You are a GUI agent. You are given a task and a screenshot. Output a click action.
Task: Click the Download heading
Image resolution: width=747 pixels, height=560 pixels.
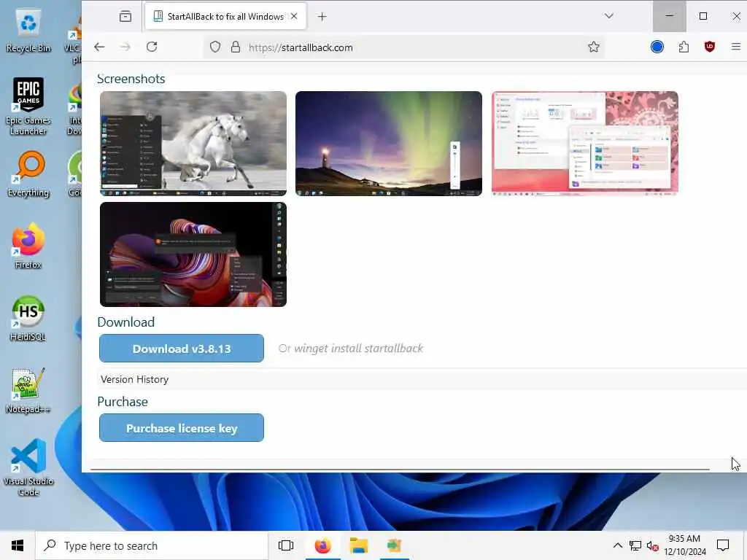[125, 322]
